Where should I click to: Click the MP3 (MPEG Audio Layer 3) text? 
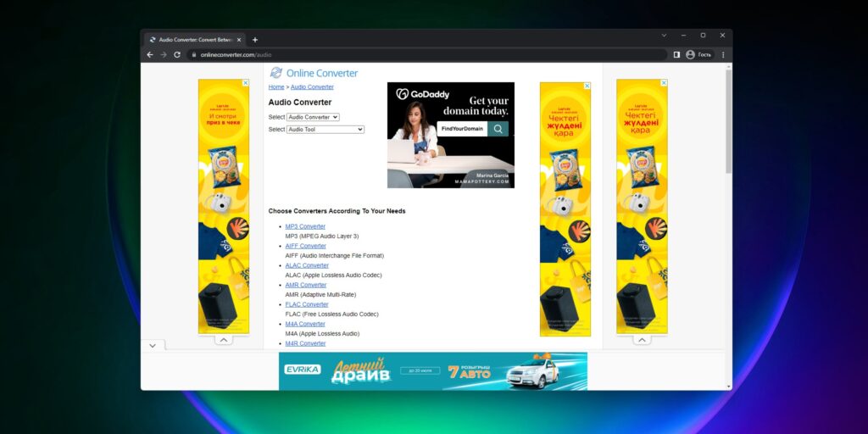[x=321, y=236]
